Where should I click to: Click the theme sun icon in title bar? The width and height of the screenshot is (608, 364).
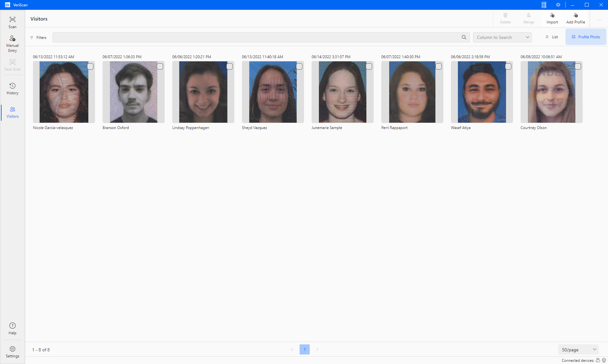point(558,5)
